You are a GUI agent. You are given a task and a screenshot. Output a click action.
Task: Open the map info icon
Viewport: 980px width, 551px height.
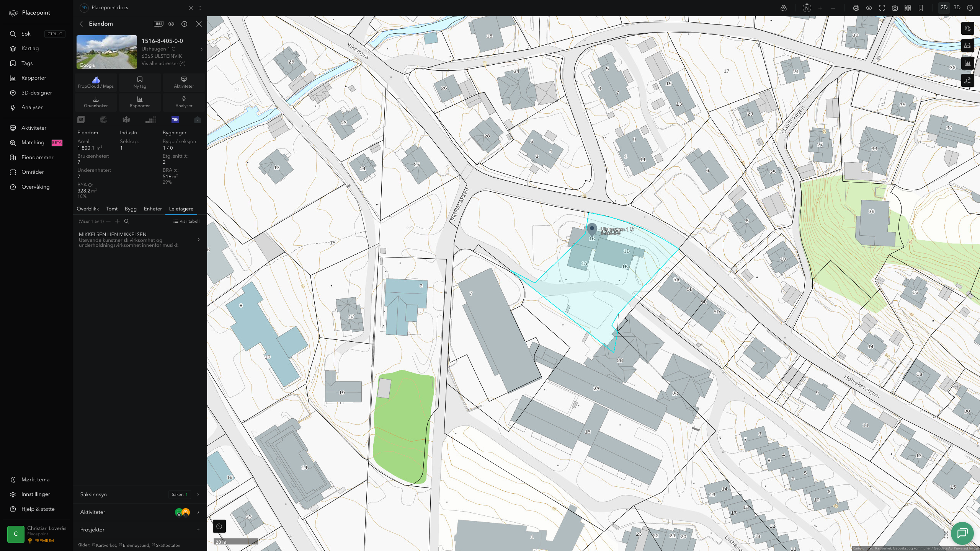pos(970,8)
